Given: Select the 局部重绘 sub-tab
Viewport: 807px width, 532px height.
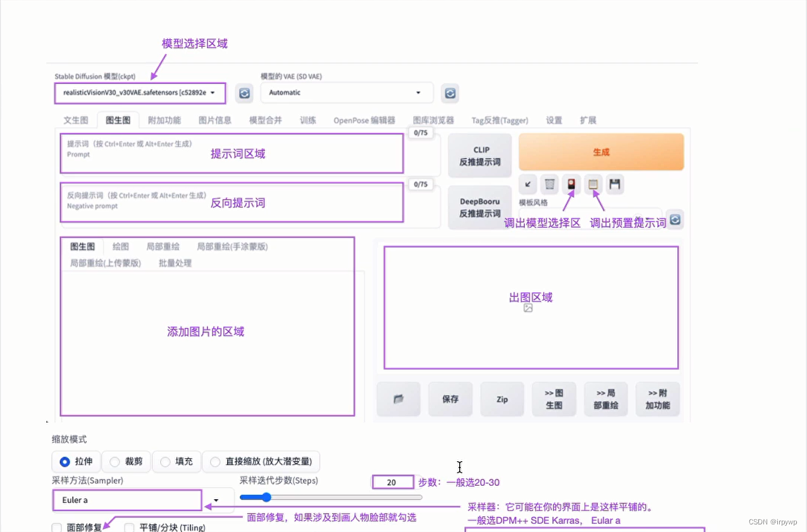Looking at the screenshot, I should tap(163, 247).
